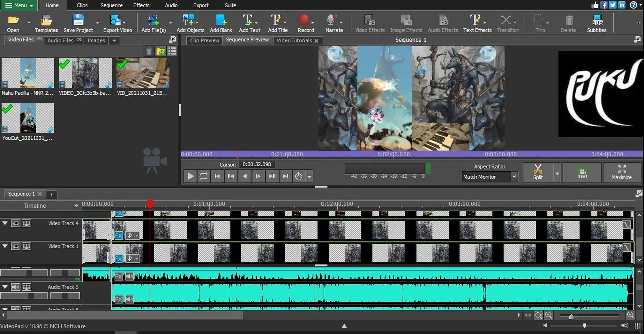Screen dimensions: 644x334
Task: Maximize the sequence preview
Action: click(622, 172)
